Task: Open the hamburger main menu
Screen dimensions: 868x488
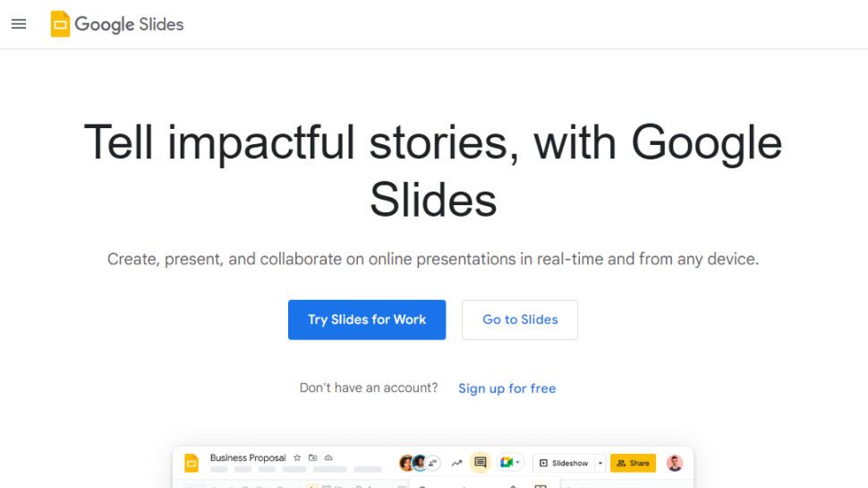Action: pyautogui.click(x=19, y=24)
